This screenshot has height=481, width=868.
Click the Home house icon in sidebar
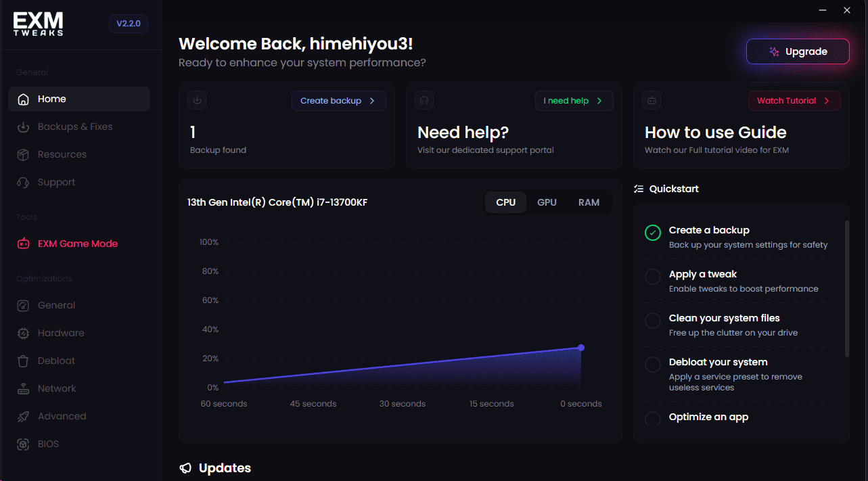[24, 99]
